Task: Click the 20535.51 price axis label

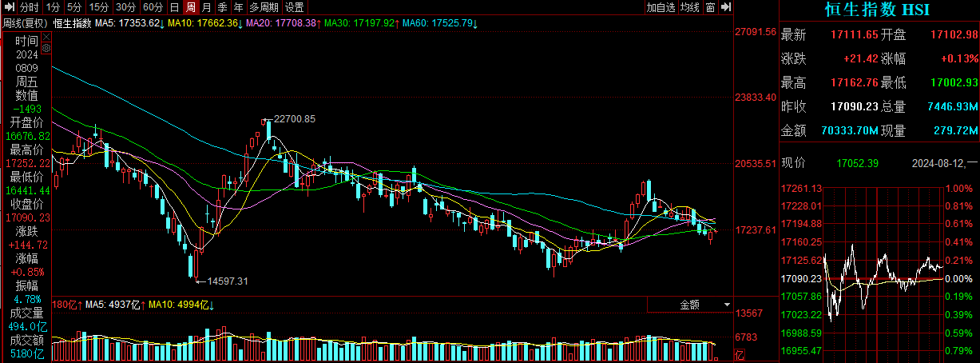Action: [756, 164]
